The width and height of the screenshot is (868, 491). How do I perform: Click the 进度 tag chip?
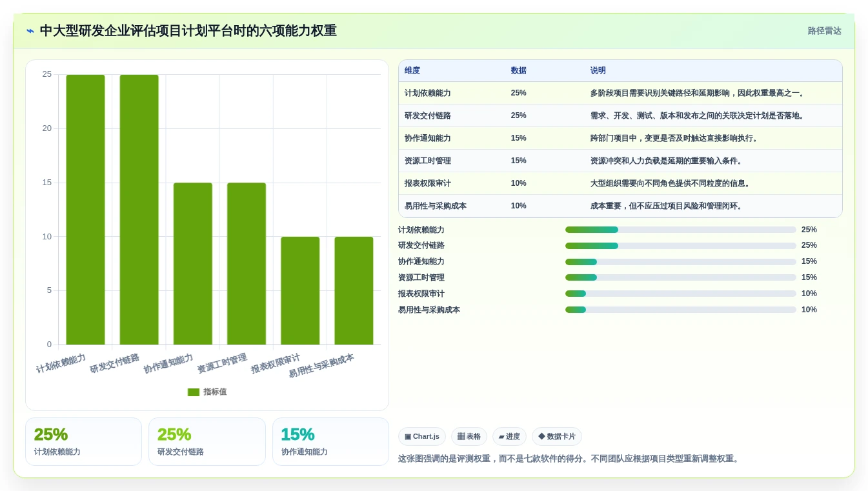(509, 437)
